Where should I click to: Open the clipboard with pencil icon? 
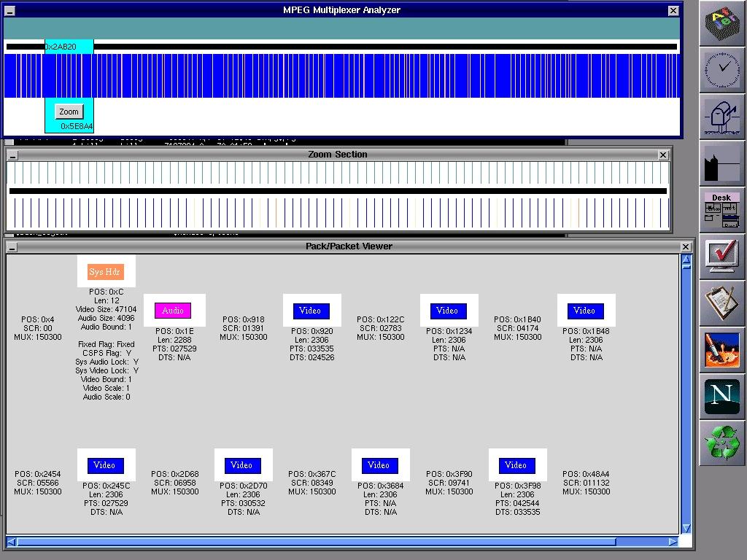(x=723, y=303)
